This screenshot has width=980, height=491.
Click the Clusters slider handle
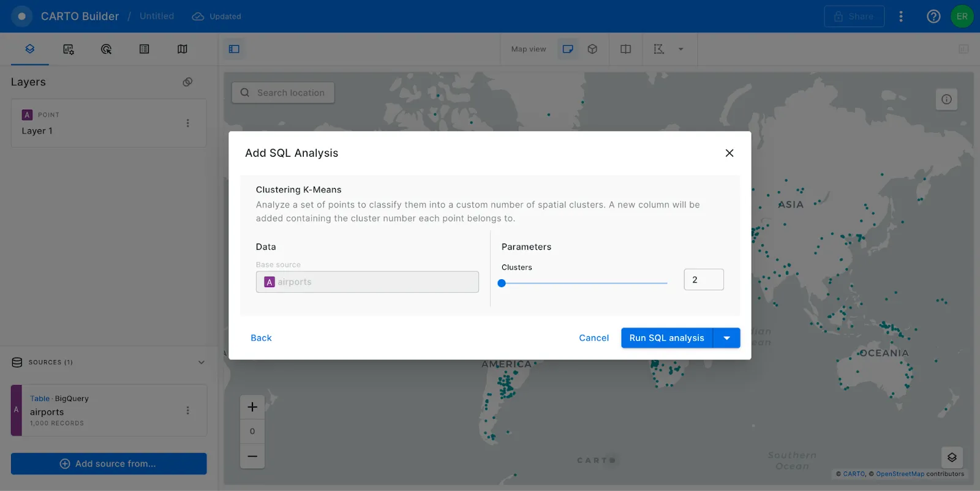(502, 283)
